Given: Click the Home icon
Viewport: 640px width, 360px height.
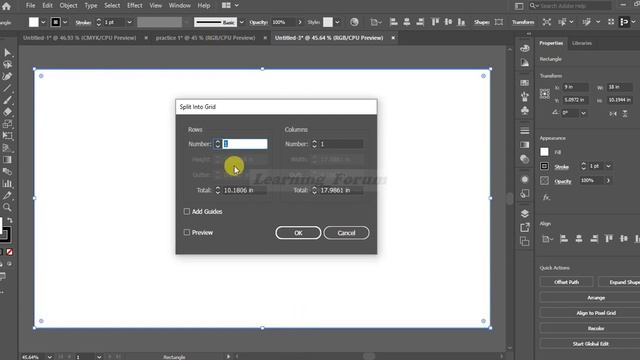Looking at the screenshot, I should [x=6, y=6].
